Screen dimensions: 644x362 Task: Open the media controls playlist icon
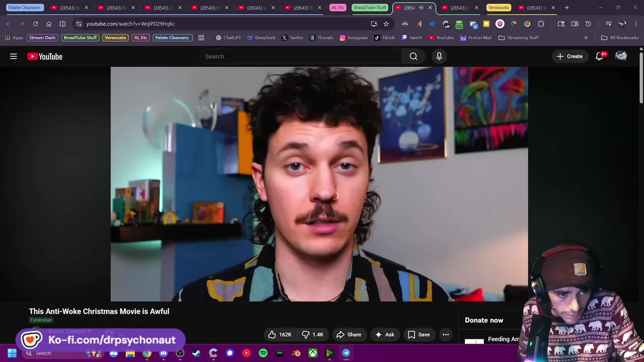click(x=608, y=24)
